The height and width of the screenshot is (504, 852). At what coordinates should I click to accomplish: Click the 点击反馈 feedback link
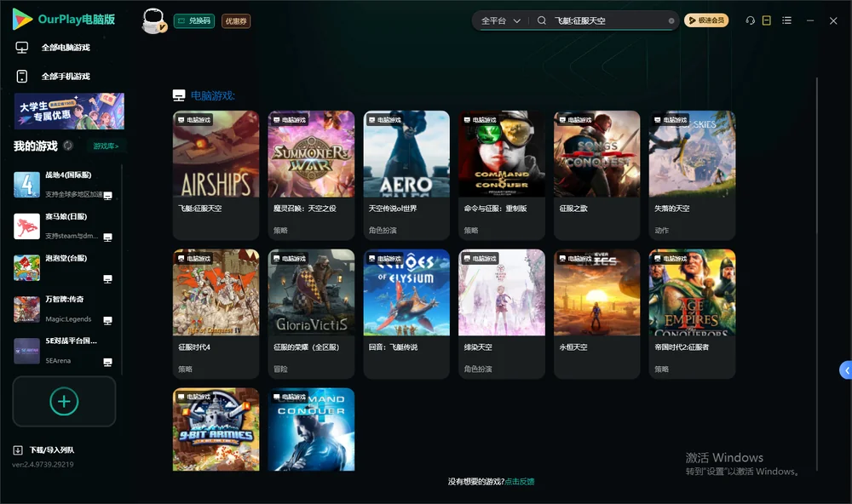click(520, 481)
